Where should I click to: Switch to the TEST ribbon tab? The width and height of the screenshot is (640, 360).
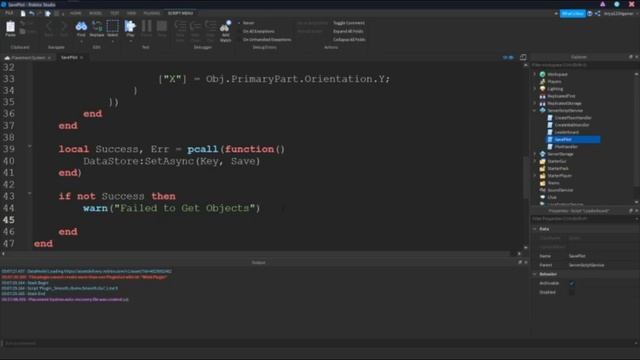[x=115, y=13]
